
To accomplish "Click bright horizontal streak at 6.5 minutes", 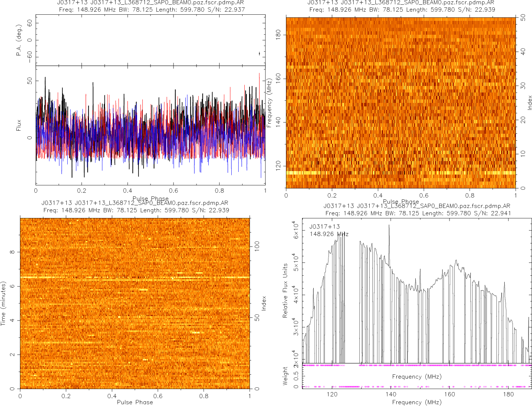I will (135, 277).
